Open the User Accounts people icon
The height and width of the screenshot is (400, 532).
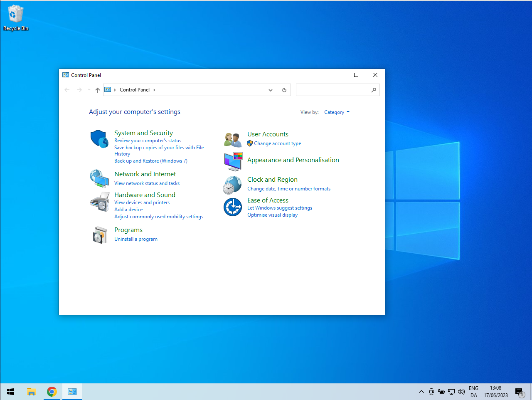click(233, 140)
